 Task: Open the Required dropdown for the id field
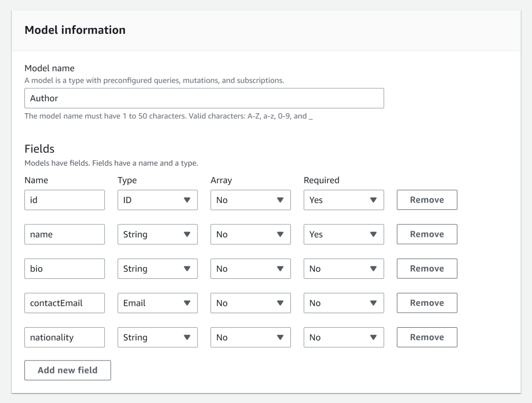pyautogui.click(x=343, y=200)
